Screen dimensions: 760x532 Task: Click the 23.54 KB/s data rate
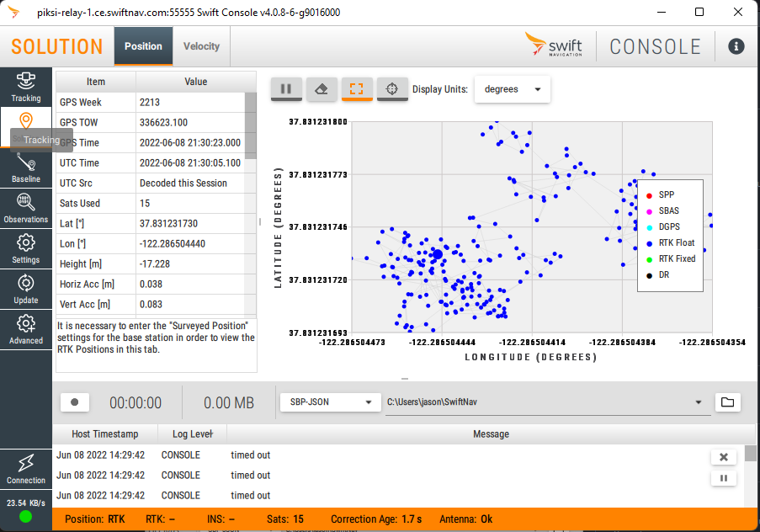click(26, 503)
